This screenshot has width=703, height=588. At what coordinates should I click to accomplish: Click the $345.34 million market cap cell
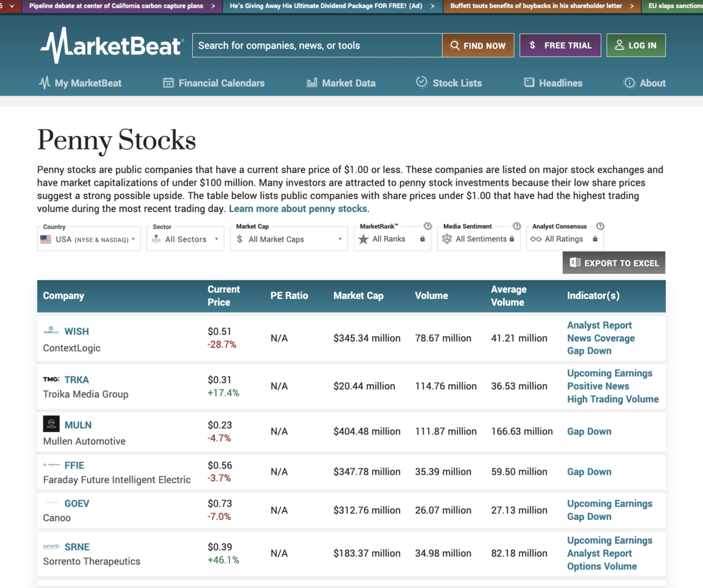pyautogui.click(x=367, y=338)
